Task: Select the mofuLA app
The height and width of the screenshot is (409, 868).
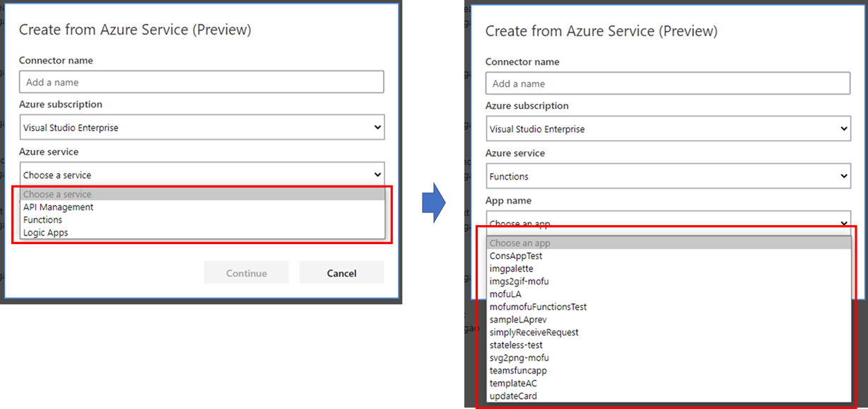Action: click(x=669, y=294)
